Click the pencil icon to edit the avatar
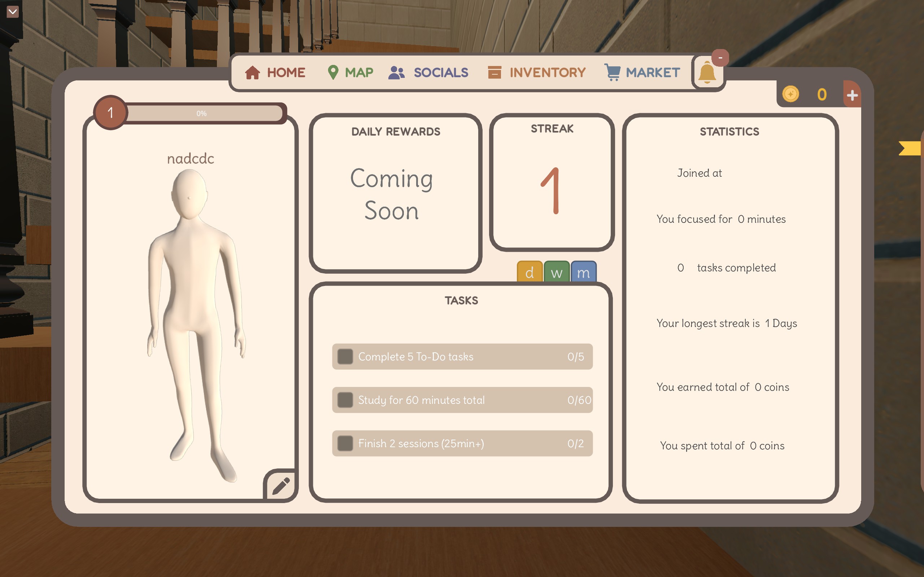 click(x=281, y=486)
